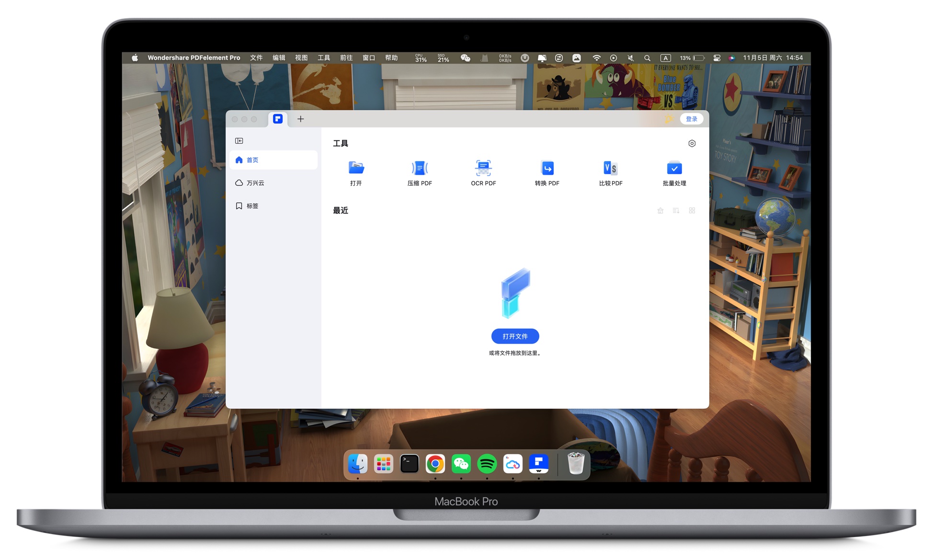Click the battery 13% indicator
934x560 pixels.
pos(692,58)
